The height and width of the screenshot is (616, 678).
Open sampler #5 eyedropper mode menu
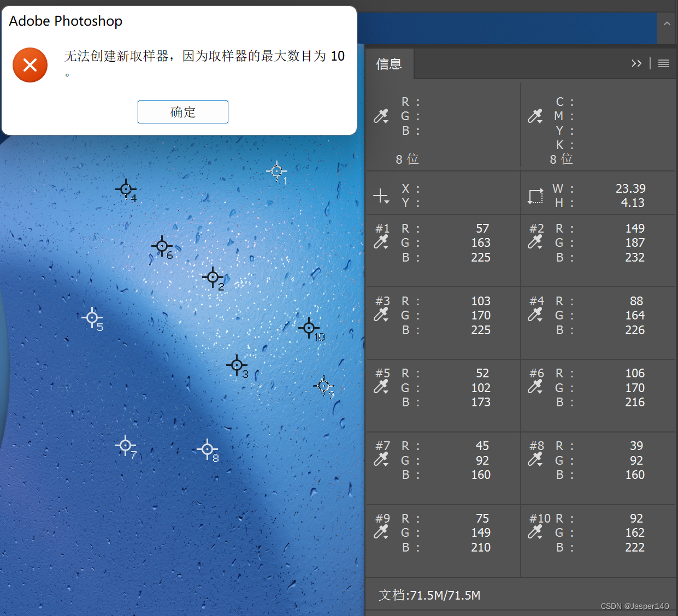(381, 387)
